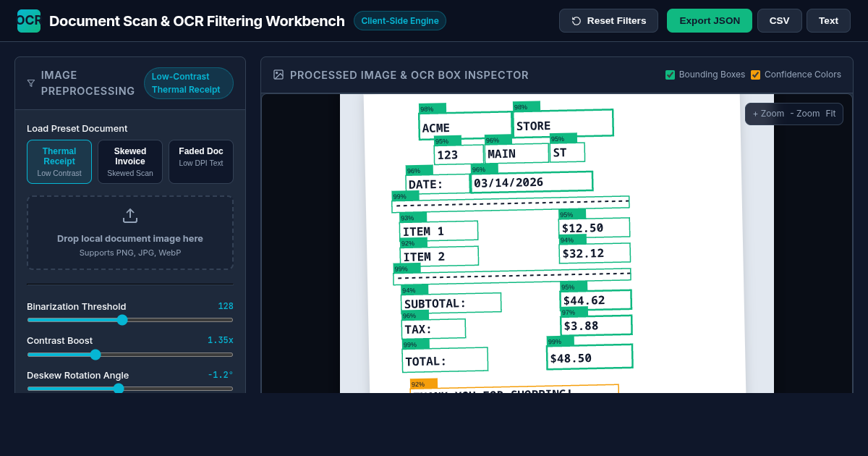Image resolution: width=868 pixels, height=456 pixels.
Task: Click the Low-Contrast Thermal Receipt badge
Action: (x=189, y=83)
